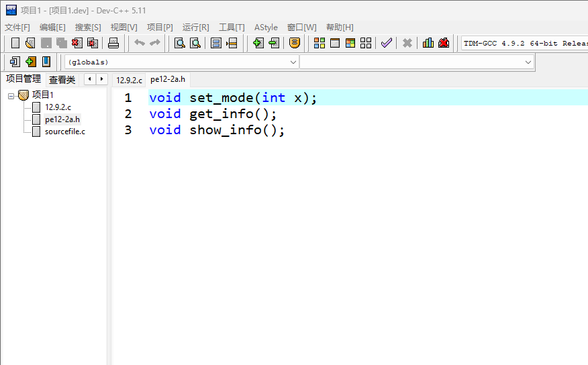Screen dimensions: 588x365
Task: Open Find with the first magnifier icon
Action: tap(180, 43)
